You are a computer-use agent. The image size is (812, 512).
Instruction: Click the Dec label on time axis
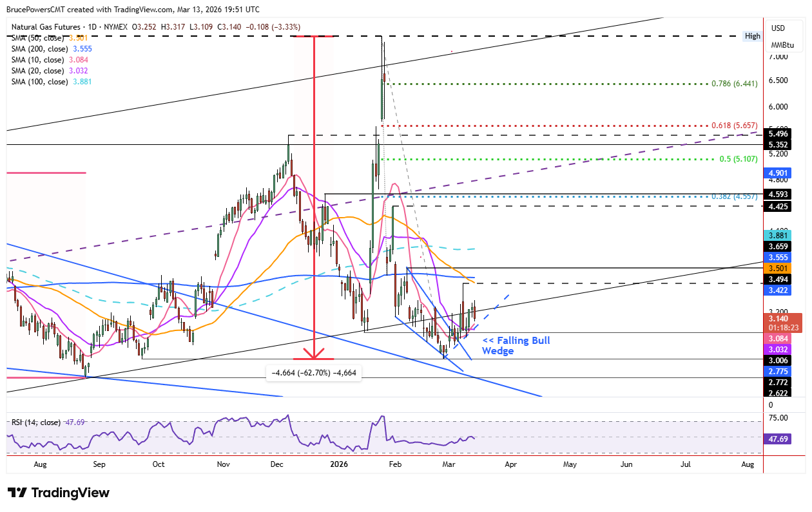tap(278, 464)
